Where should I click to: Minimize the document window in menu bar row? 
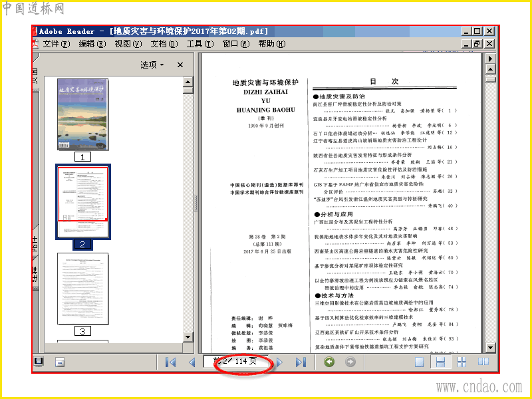pos(467,44)
